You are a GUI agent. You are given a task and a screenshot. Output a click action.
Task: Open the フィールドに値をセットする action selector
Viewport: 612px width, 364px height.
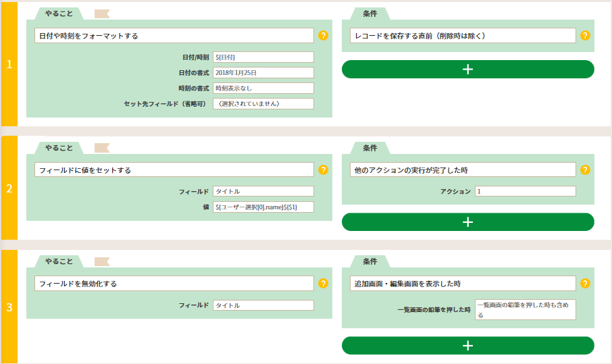(x=174, y=170)
